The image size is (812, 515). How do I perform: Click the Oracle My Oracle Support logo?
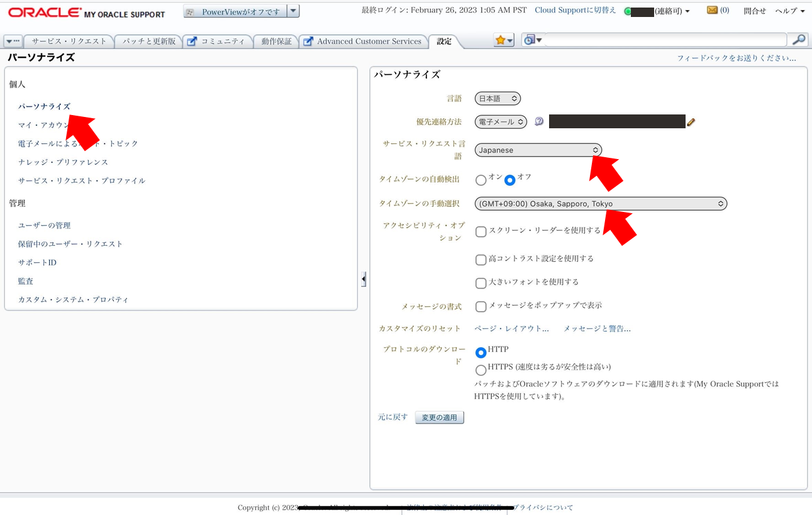[87, 13]
